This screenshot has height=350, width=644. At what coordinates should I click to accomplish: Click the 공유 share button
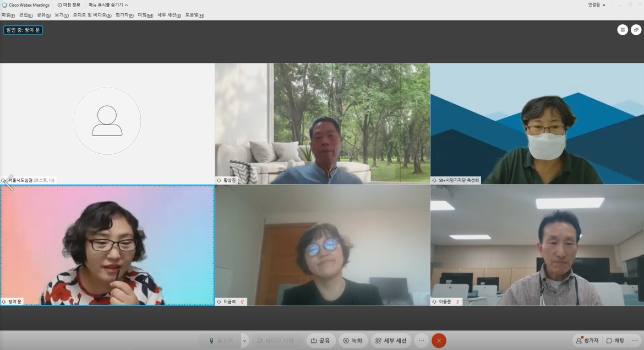click(x=320, y=341)
